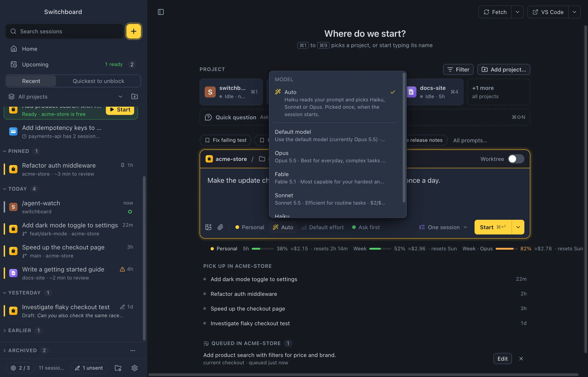Open the One session dropdown
The image size is (588, 377).
pyautogui.click(x=443, y=227)
